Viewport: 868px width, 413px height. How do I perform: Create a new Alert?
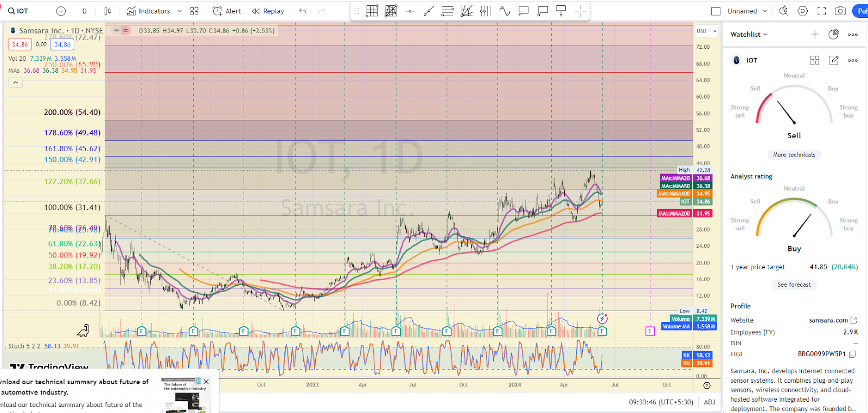pyautogui.click(x=227, y=11)
